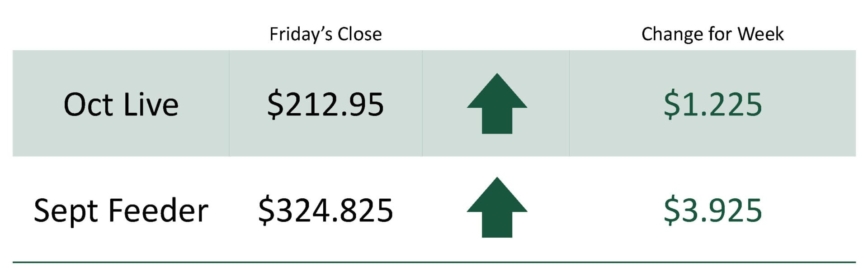Click the green up arrow in Sept Feeder row

(x=497, y=207)
